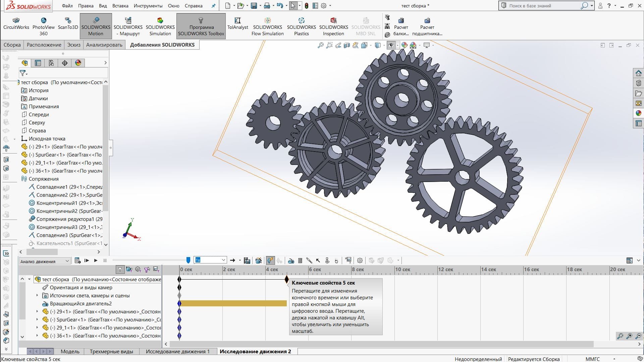Screen dimensions: 644x362
Task: Click the Модель tab at bottom
Action: point(70,351)
